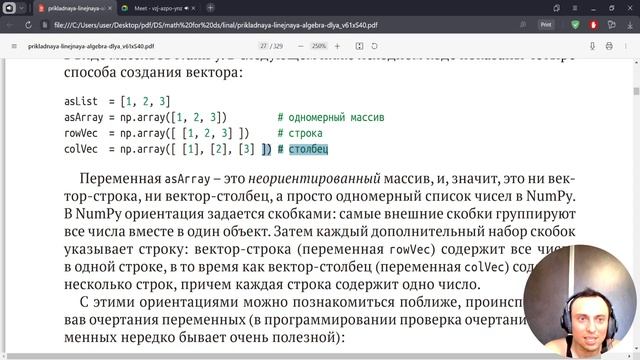Click the file info icon in address bar
This screenshot has height=360, width=640.
tap(45, 25)
